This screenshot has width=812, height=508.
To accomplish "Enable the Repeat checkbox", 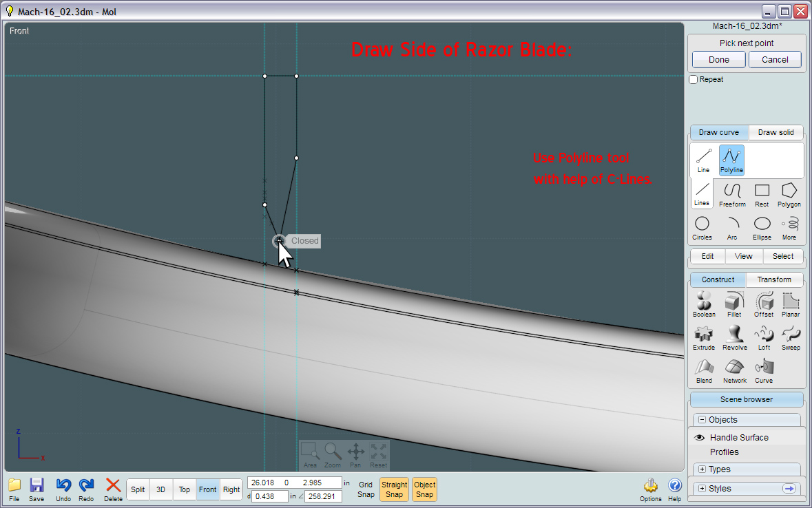I will (x=694, y=79).
